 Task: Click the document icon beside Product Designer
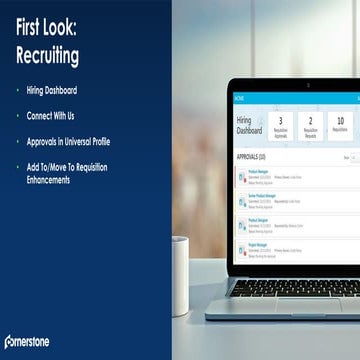[x=242, y=226]
